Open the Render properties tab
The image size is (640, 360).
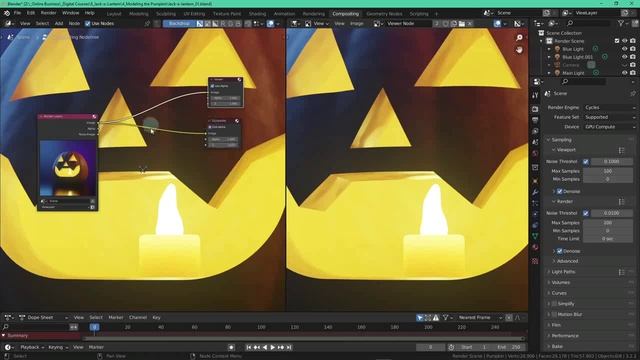click(535, 109)
